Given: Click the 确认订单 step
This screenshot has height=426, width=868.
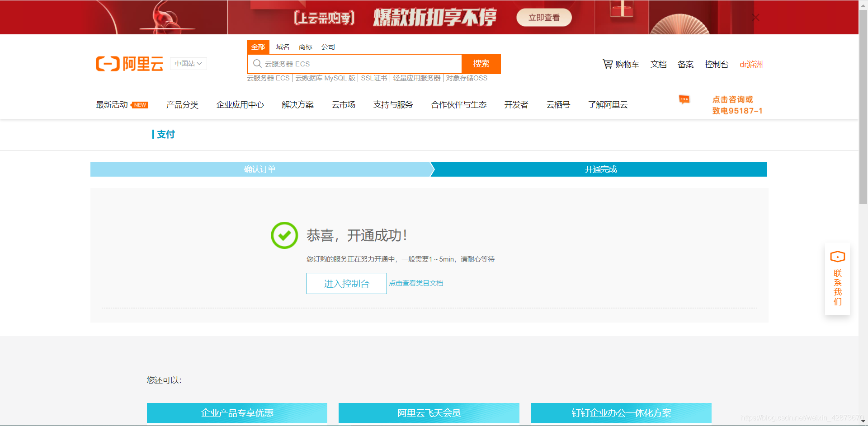Looking at the screenshot, I should [260, 169].
